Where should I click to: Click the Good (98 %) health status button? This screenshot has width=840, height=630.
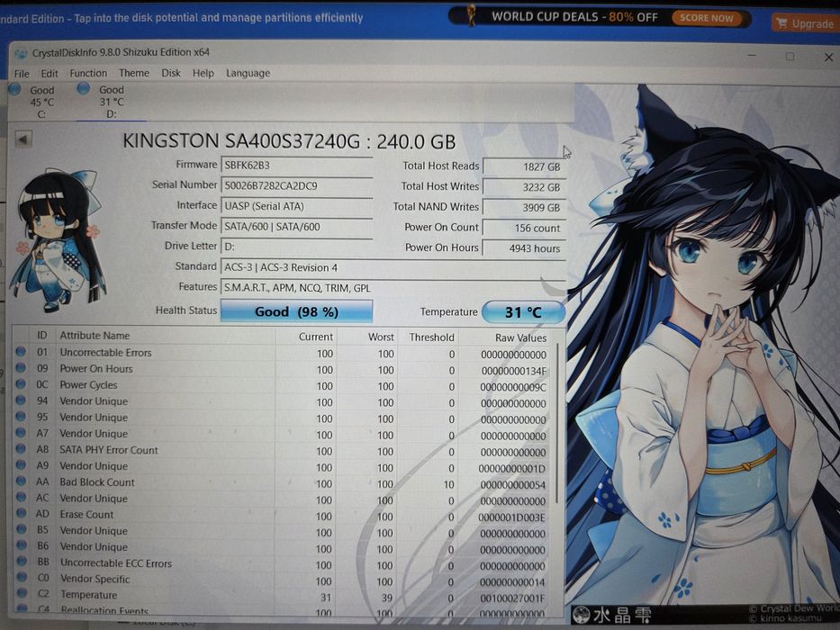coord(296,311)
